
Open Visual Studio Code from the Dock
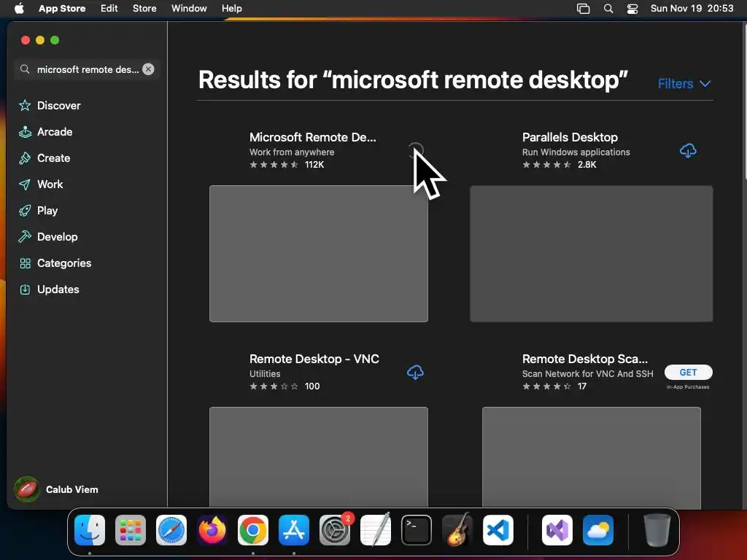coord(498,530)
